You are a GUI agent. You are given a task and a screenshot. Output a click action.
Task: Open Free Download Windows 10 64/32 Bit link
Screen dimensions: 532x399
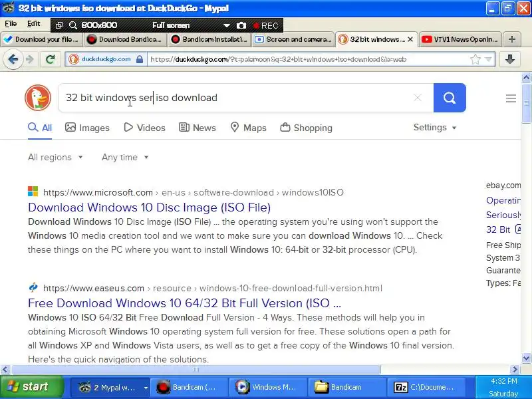185,303
